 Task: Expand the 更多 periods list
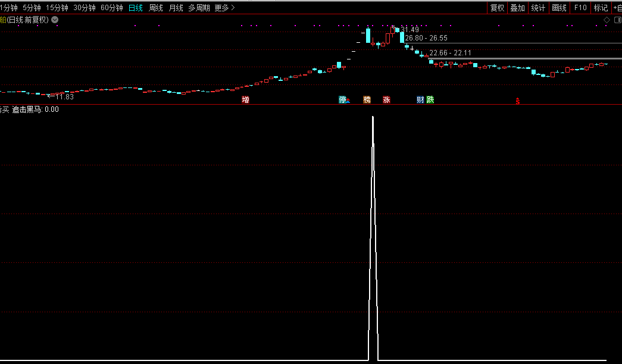point(224,8)
